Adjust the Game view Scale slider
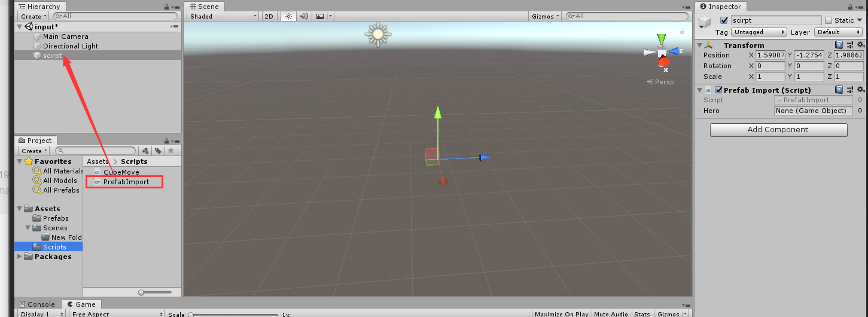 click(x=233, y=314)
